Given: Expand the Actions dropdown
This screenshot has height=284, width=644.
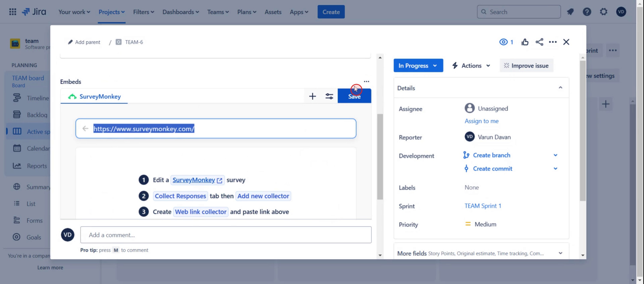Looking at the screenshot, I should [471, 66].
